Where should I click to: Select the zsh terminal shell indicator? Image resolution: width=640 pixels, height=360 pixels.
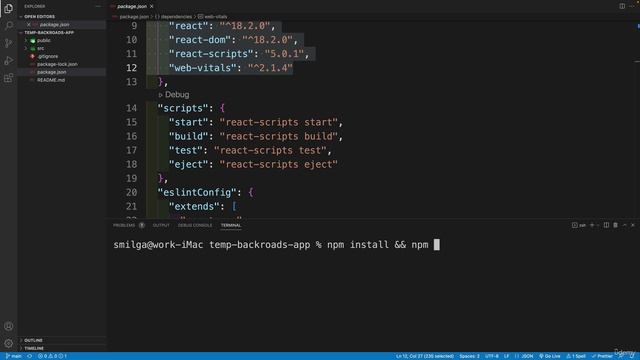point(579,225)
